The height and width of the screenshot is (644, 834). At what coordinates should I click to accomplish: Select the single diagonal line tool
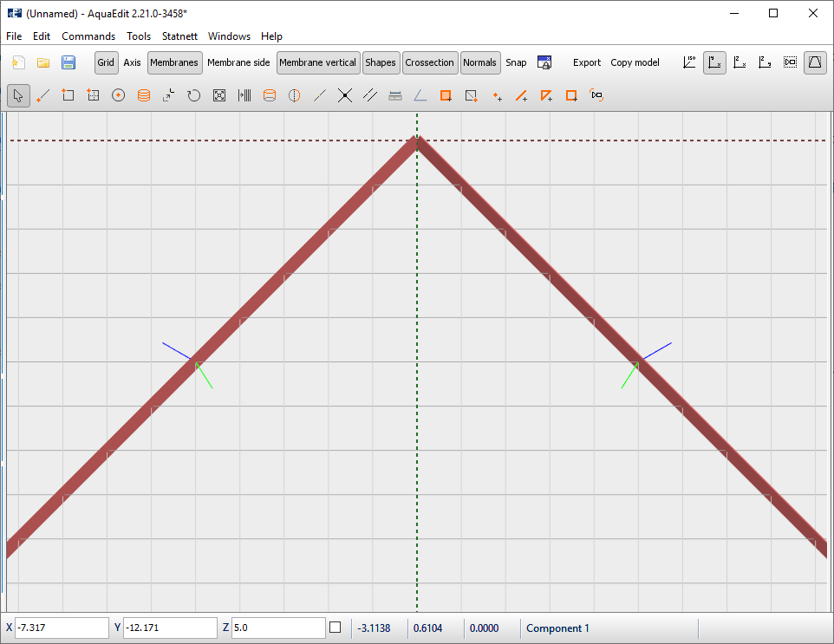(x=320, y=95)
